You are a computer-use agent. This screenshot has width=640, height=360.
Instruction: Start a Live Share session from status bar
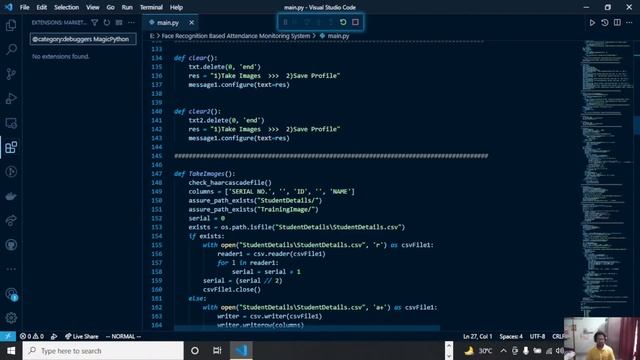[82, 336]
